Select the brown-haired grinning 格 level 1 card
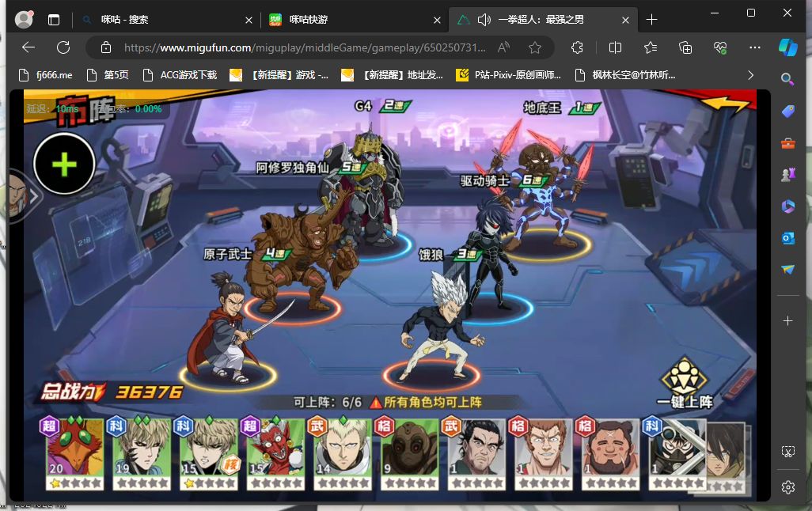 coord(543,455)
